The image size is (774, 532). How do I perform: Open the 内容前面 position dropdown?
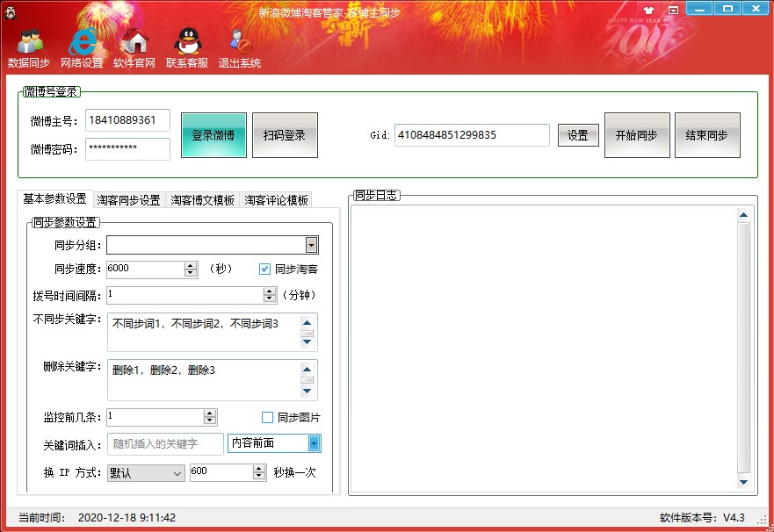pos(314,443)
